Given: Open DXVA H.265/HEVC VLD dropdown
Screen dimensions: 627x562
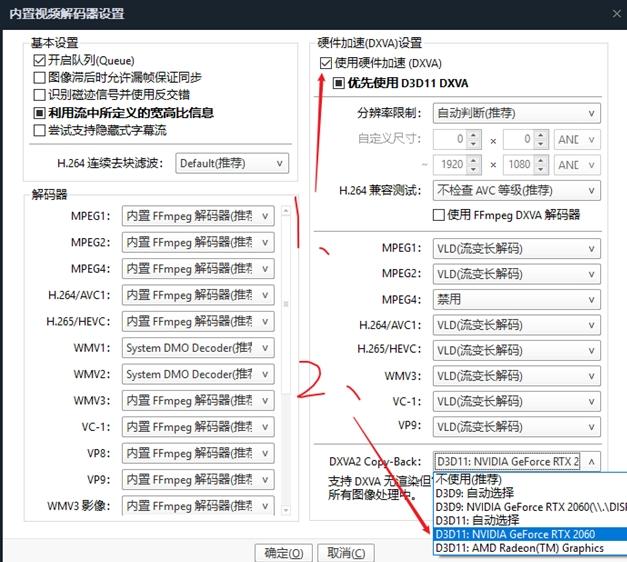Looking at the screenshot, I should [517, 351].
